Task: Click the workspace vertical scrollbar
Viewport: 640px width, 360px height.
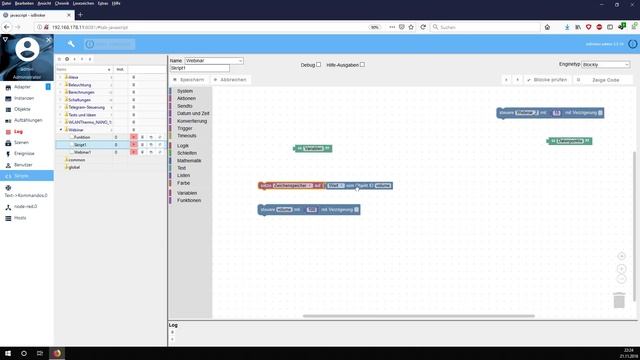Action: coord(634,227)
